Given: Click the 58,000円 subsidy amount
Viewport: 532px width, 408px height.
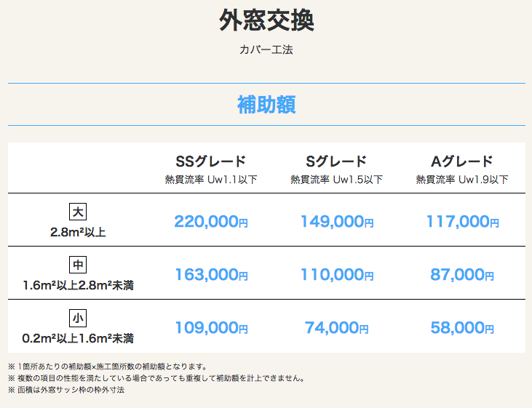Looking at the screenshot, I should coord(461,327).
